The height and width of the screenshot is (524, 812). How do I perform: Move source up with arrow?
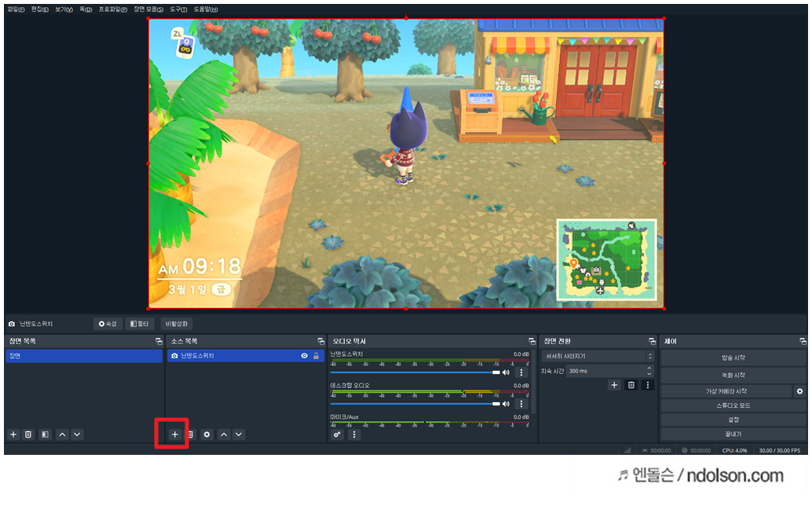224,434
